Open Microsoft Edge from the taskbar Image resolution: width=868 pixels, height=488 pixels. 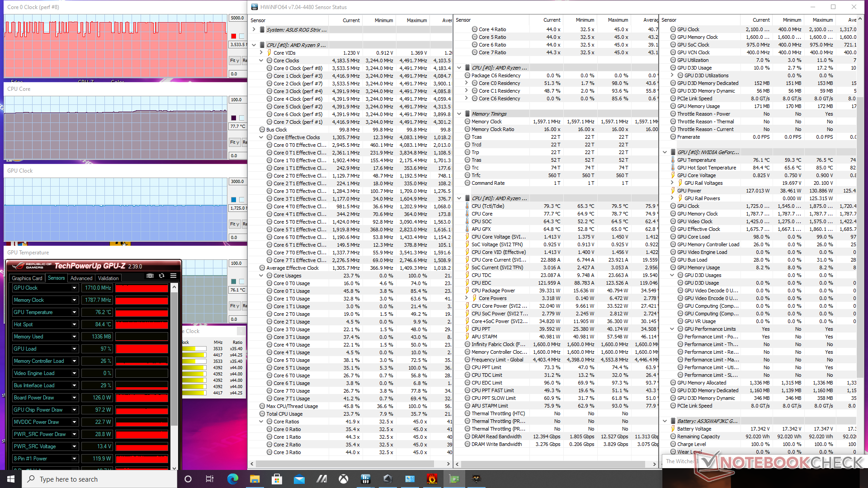coord(233,479)
